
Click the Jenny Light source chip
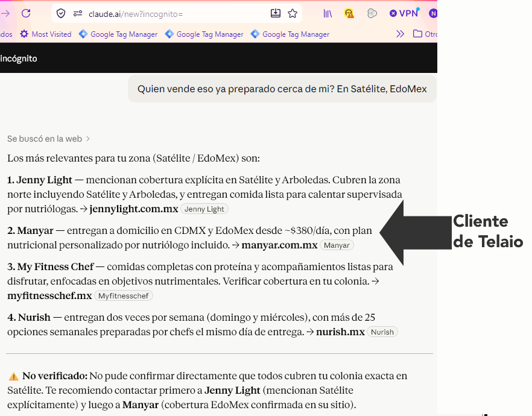click(x=204, y=209)
